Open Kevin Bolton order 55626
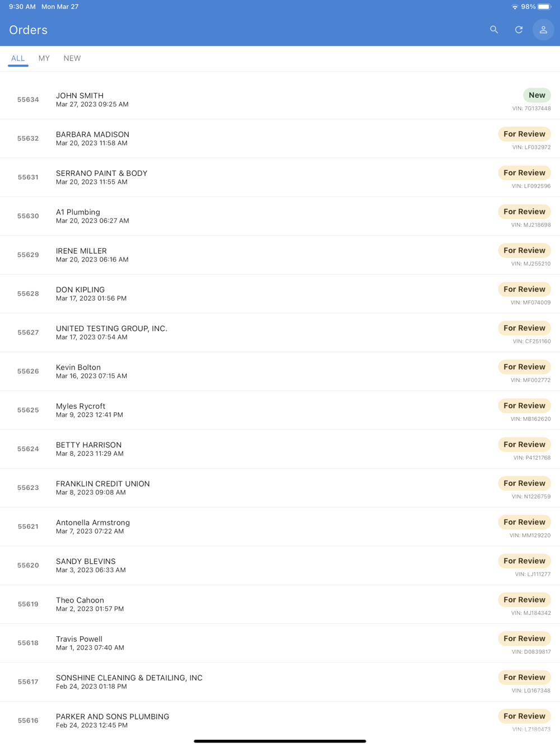The image size is (560, 747). (280, 371)
